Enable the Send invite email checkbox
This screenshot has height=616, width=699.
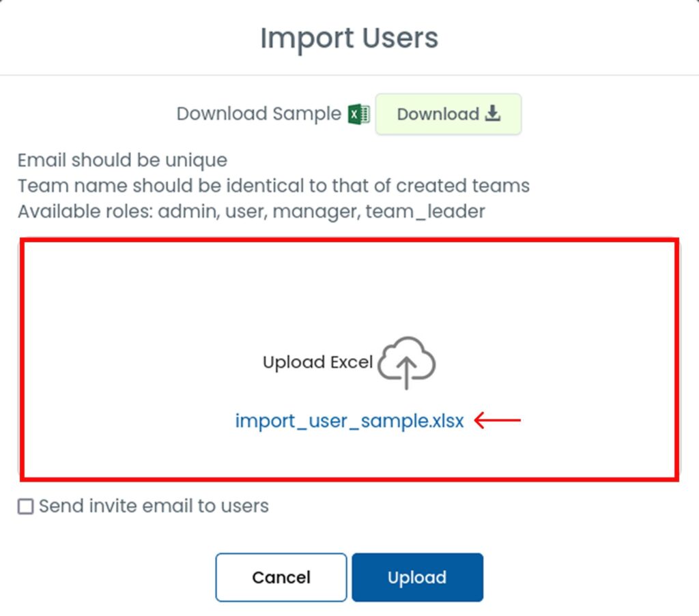tap(26, 507)
